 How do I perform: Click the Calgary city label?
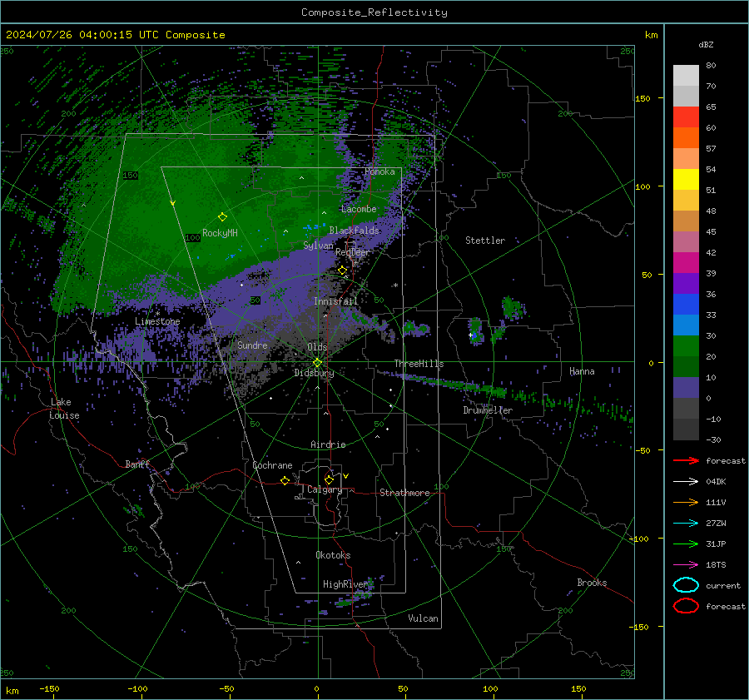tap(325, 489)
